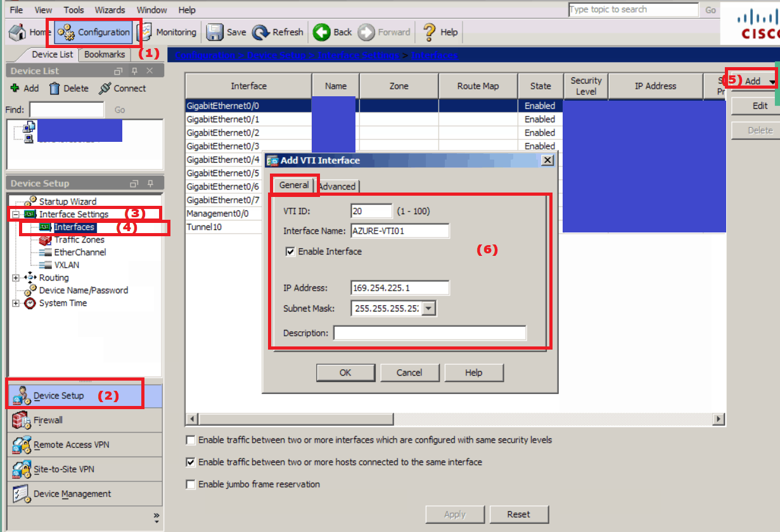Open Help from the toolbar

(x=440, y=32)
